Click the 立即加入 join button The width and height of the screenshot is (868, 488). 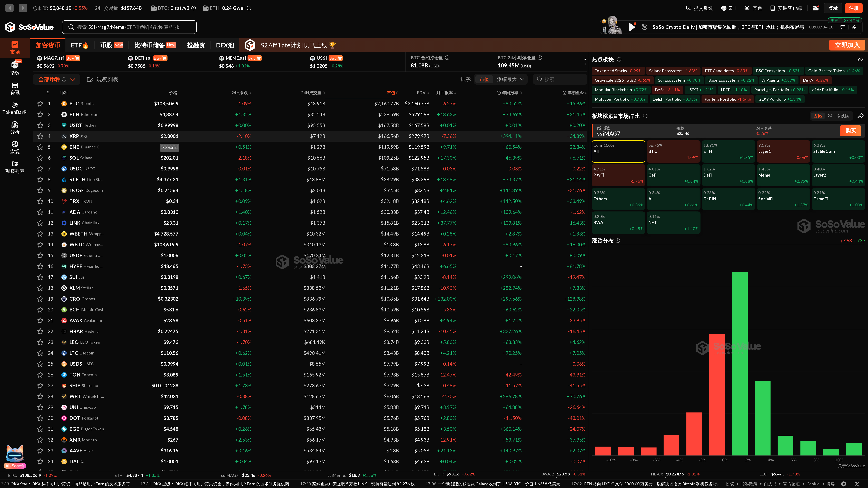(847, 45)
